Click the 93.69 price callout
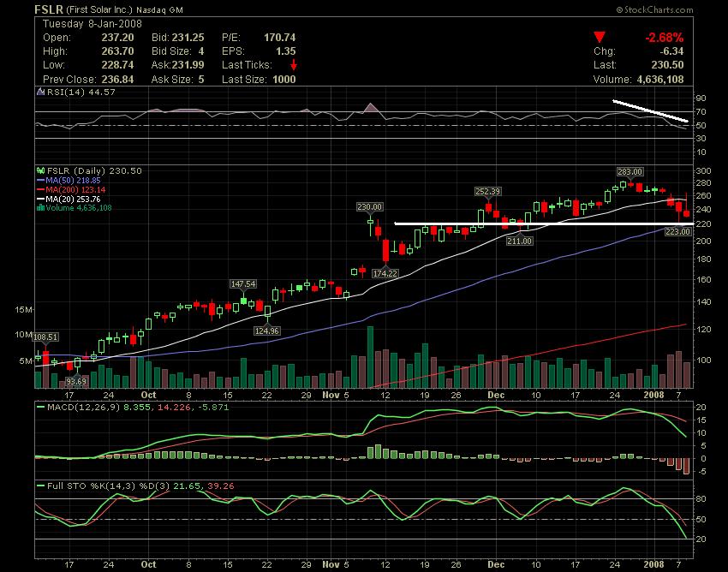Image resolution: width=728 pixels, height=572 pixels. pyautogui.click(x=75, y=381)
